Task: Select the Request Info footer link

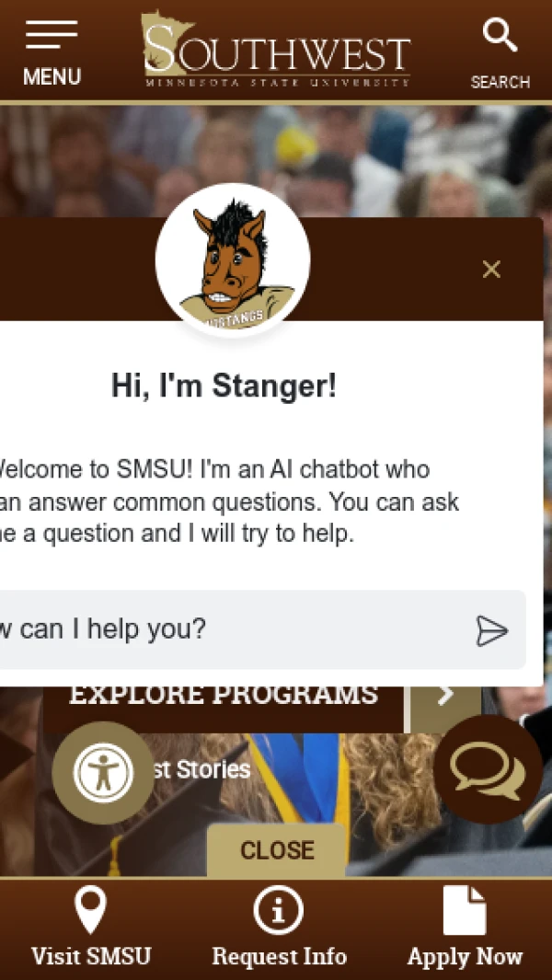Action: pos(279,956)
